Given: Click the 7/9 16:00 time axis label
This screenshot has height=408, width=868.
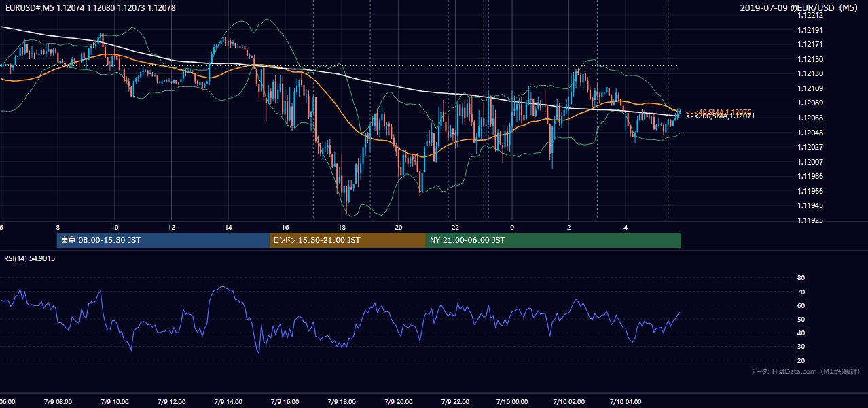Looking at the screenshot, I should pyautogui.click(x=285, y=401).
